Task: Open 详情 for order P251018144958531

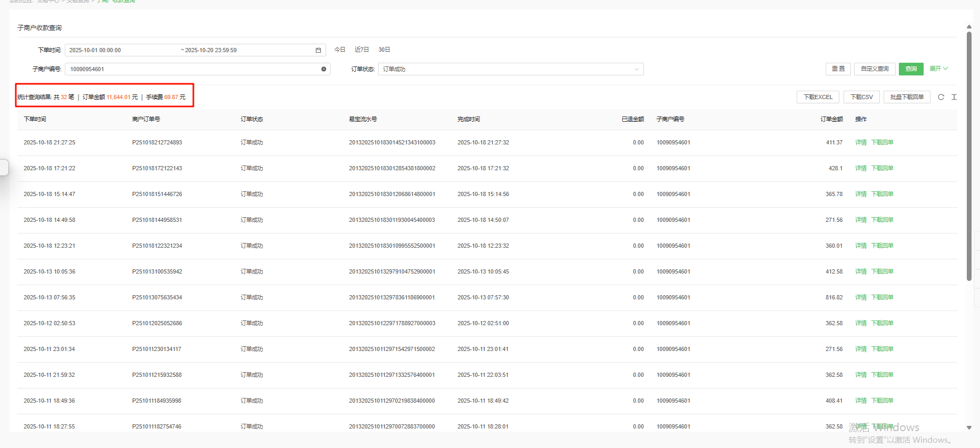Action: tap(861, 220)
